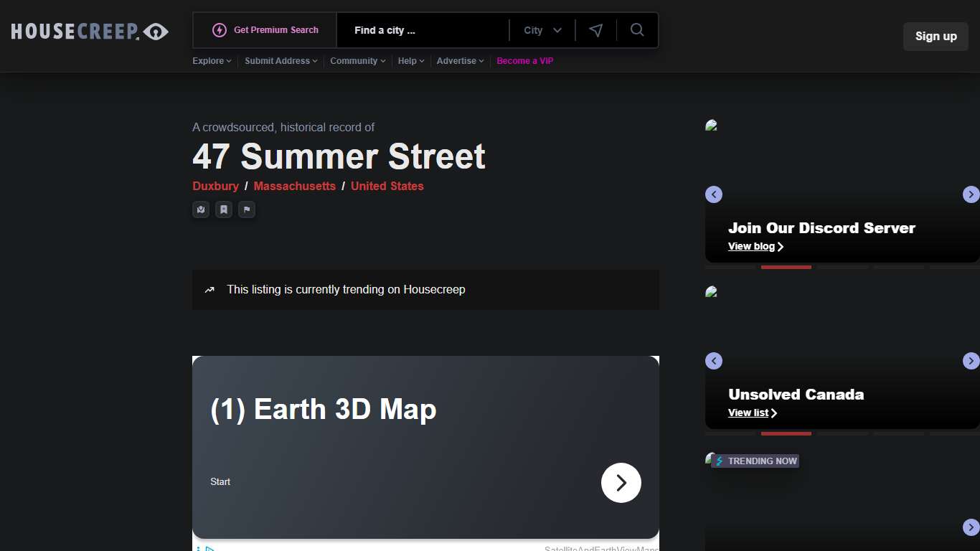Viewport: 980px width, 551px height.
Task: Open the City dropdown in search bar
Action: [x=542, y=30]
